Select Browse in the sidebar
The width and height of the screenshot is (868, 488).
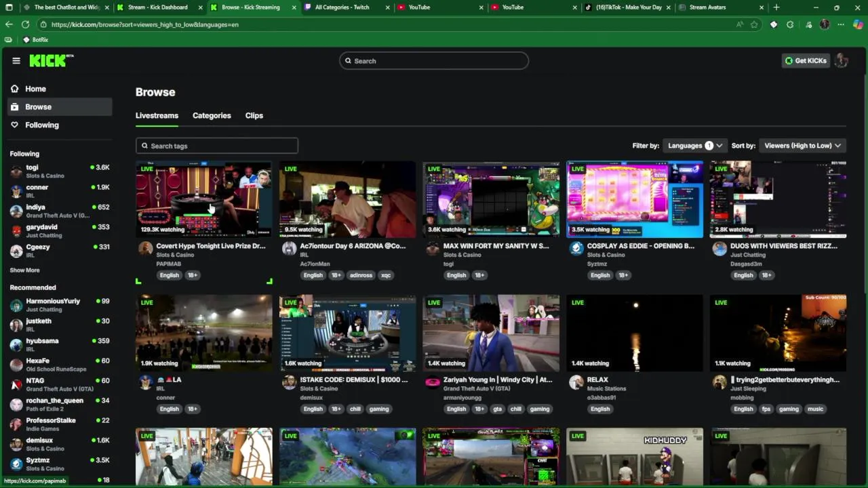pyautogui.click(x=60, y=106)
